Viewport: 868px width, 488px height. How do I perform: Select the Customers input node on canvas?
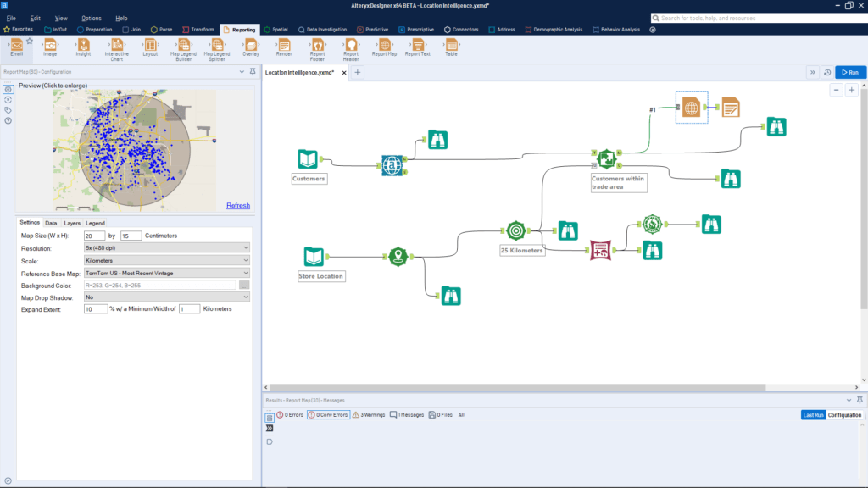309,159
